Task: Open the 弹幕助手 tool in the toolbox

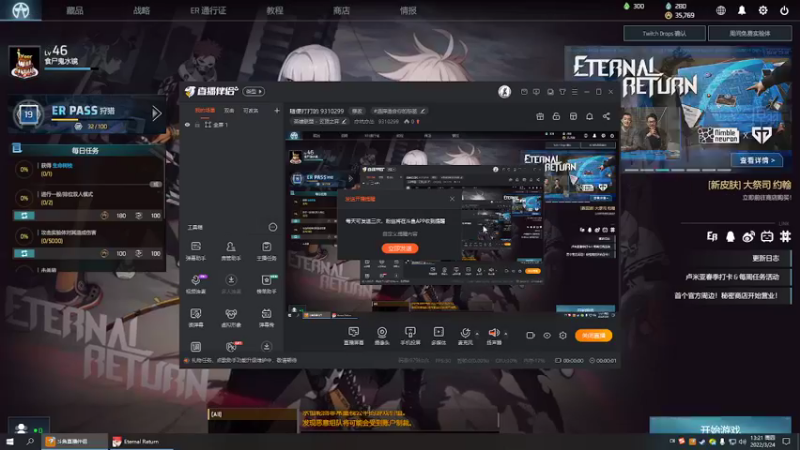Action: click(x=195, y=251)
